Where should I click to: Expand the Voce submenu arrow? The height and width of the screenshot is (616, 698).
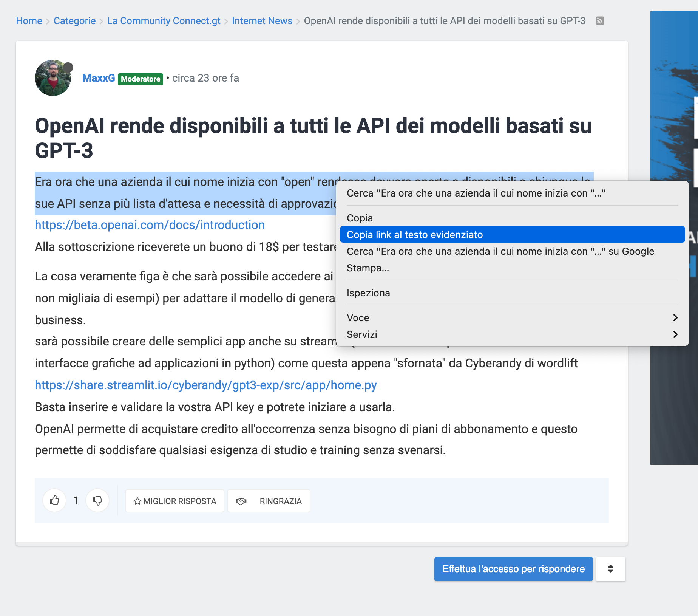675,318
